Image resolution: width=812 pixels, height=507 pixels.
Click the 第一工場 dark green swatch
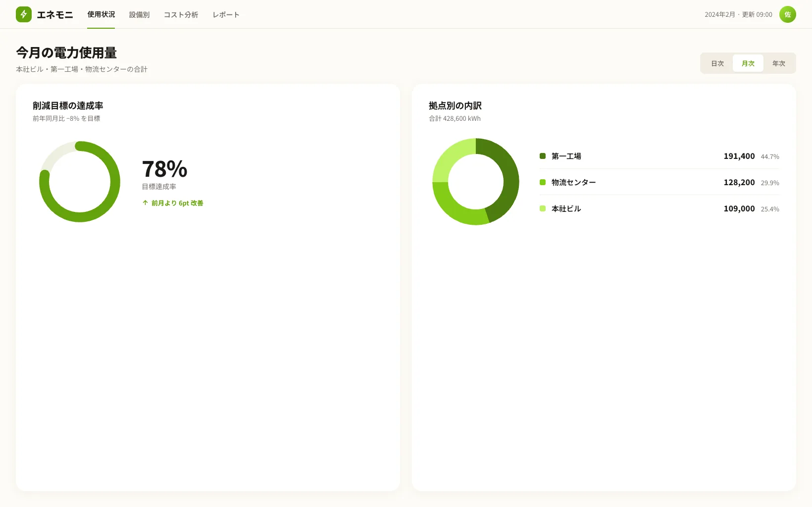click(x=543, y=156)
